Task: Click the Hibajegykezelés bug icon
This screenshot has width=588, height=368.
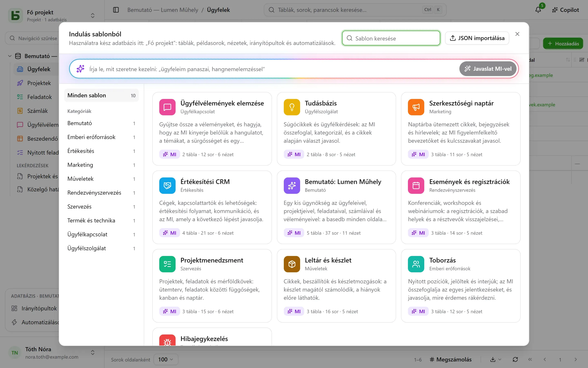Action: pyautogui.click(x=167, y=340)
